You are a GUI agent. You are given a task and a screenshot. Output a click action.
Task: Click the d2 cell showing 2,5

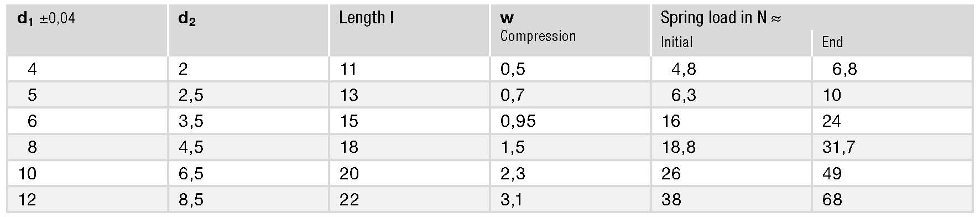[x=191, y=95]
